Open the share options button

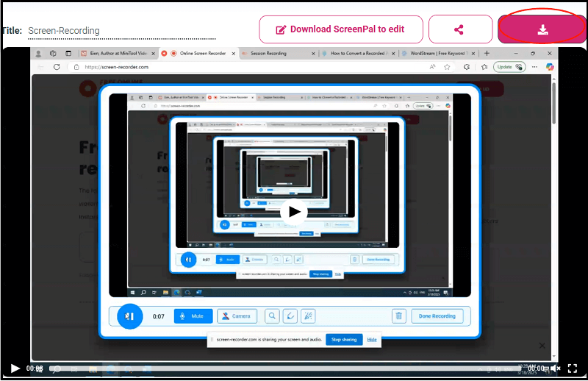(x=460, y=29)
